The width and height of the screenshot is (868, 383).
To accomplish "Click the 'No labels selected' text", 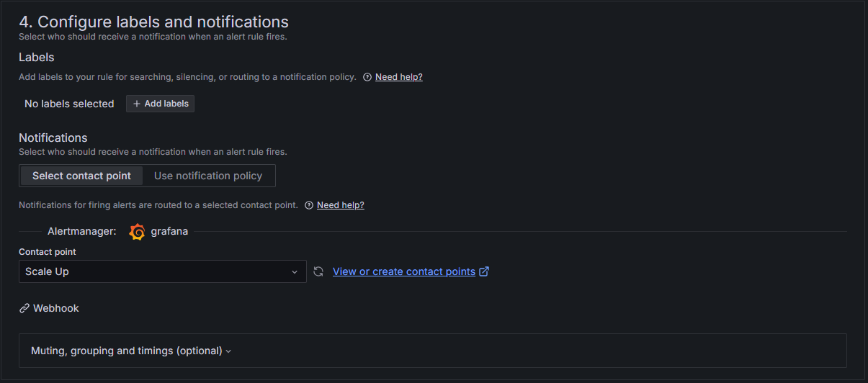I will pyautogui.click(x=69, y=104).
